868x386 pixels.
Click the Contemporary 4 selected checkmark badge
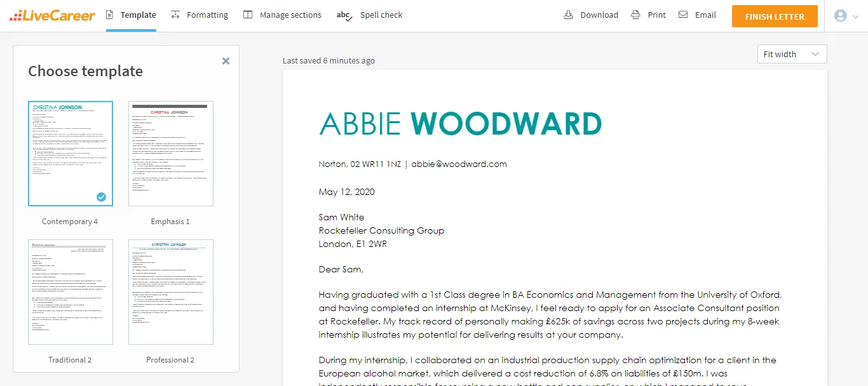[101, 197]
